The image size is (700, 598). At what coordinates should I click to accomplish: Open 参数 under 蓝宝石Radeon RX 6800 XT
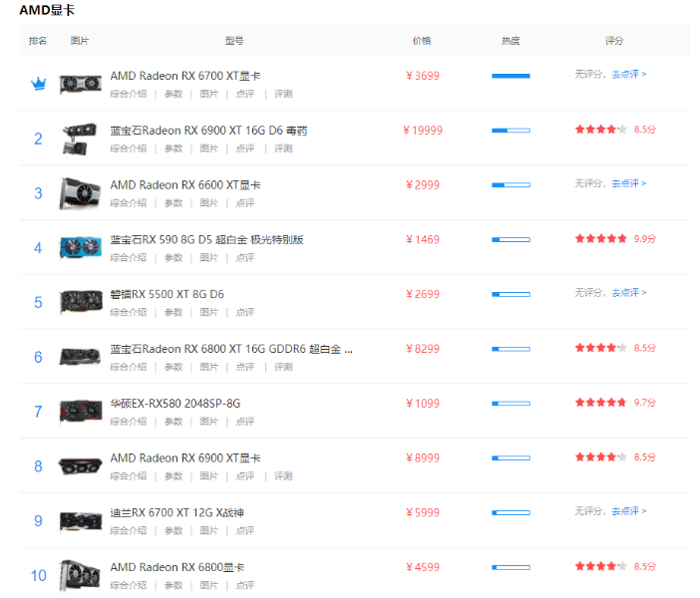[174, 367]
